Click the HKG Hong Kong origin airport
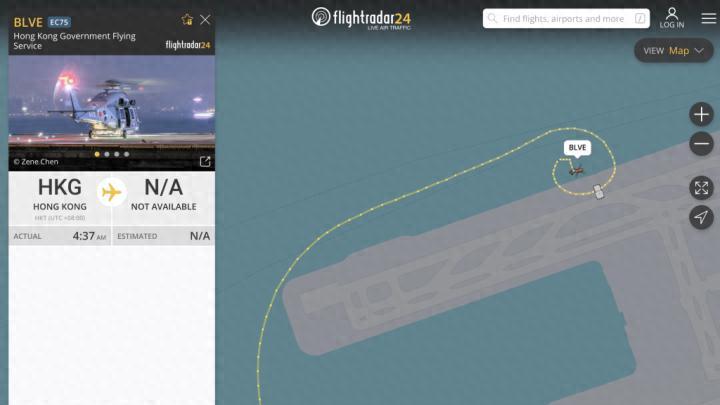720x405 pixels. point(60,194)
